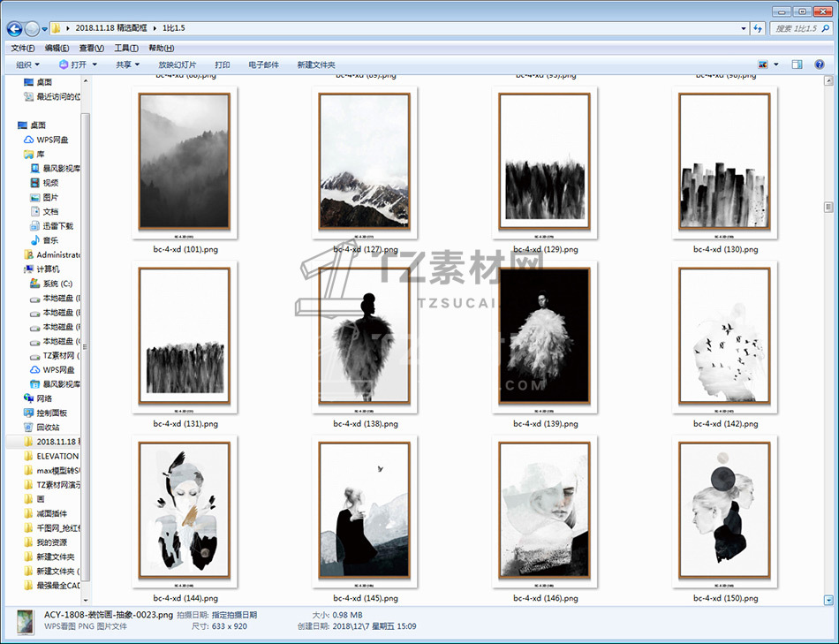Viewport: 839px width, 644px height.
Task: Click the change view icon in toolbar
Action: [x=763, y=64]
